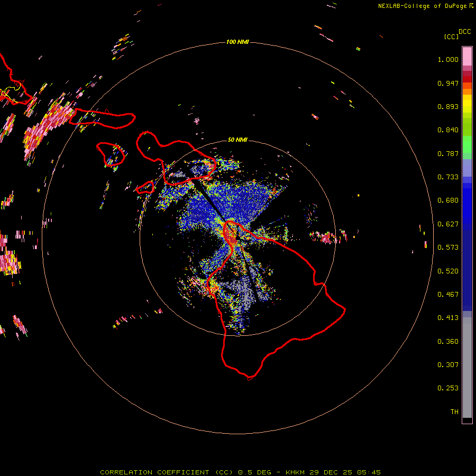Click the 50 NMI range ring label
The height and width of the screenshot is (476, 476).
click(x=237, y=140)
